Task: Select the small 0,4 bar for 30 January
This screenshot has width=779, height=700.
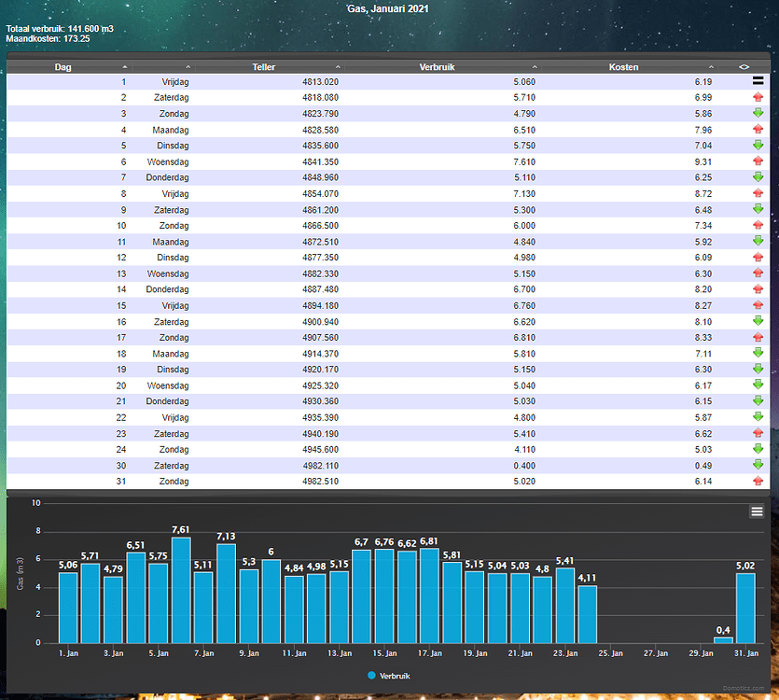Action: pyautogui.click(x=723, y=640)
